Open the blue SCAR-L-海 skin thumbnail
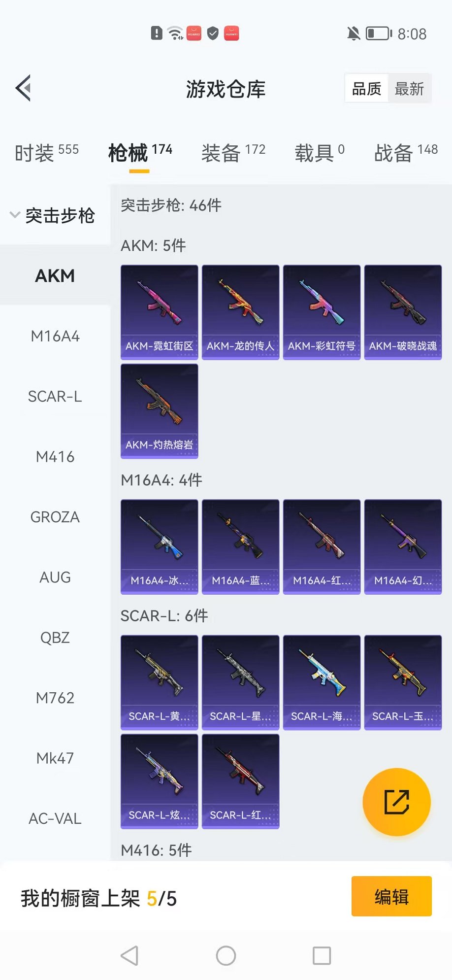This screenshot has width=452, height=980. (x=322, y=682)
